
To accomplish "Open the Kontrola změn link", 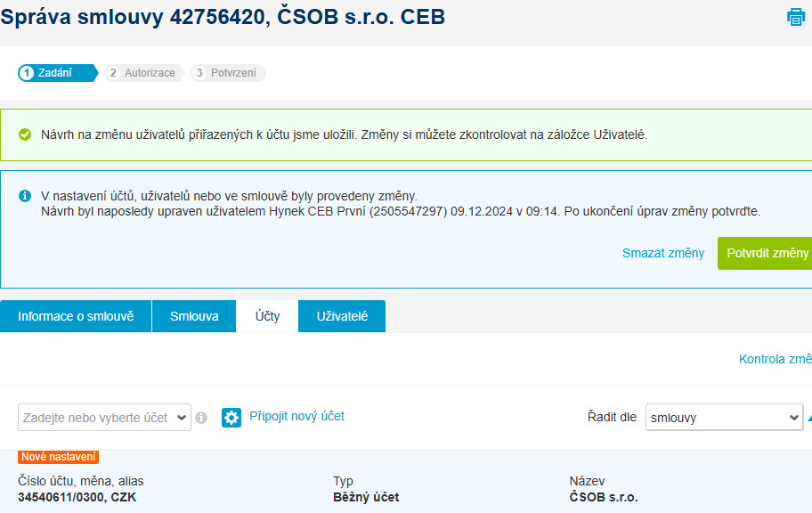I will pos(775,359).
